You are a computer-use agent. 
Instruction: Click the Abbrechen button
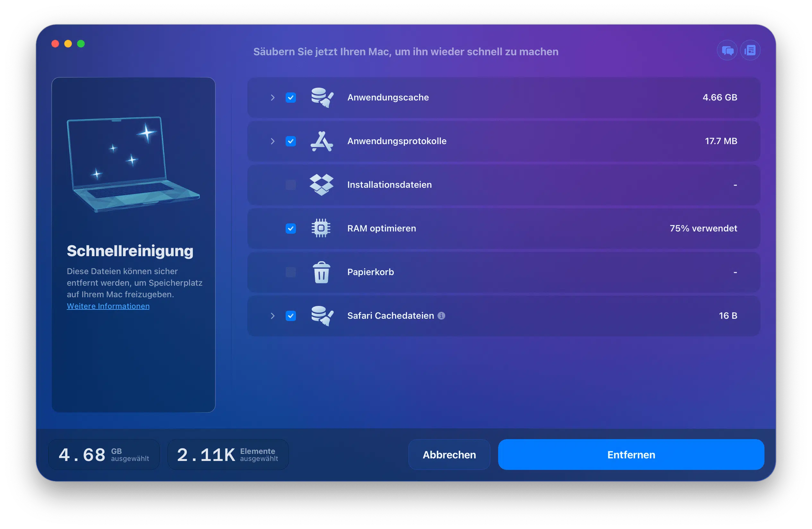[x=449, y=455]
